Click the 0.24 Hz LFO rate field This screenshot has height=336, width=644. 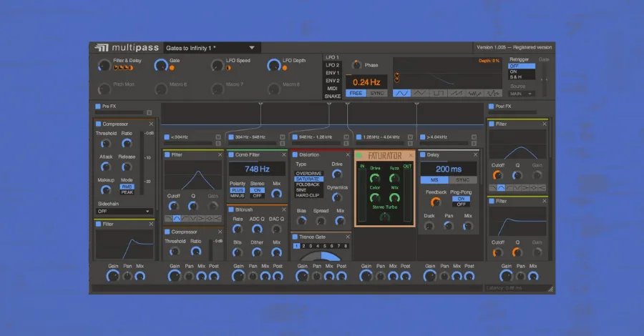point(367,82)
